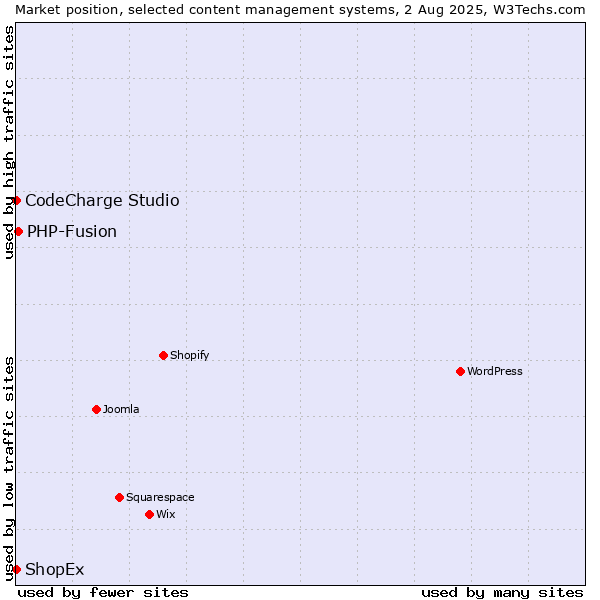
Task: Select the Joomla label
Action: tap(121, 409)
